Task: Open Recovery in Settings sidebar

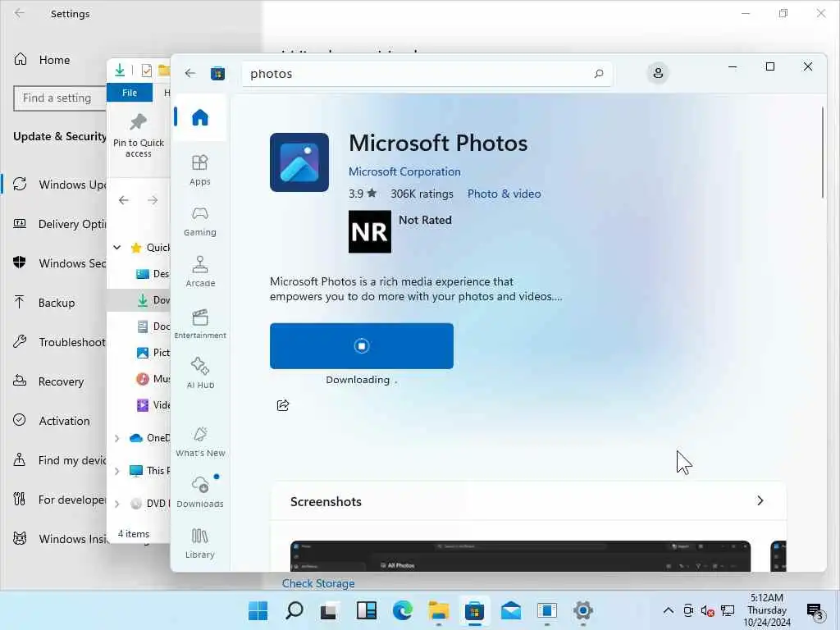Action: 48,381
